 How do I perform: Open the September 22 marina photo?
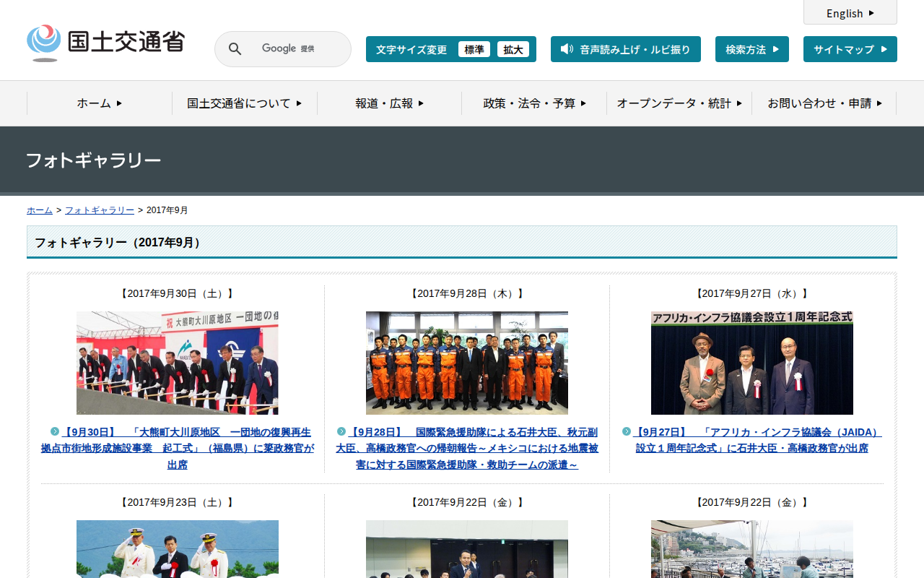(x=752, y=549)
